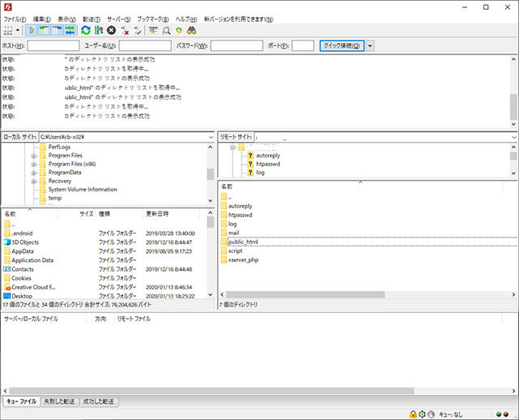
Task: Open the サーバー(S) menu
Action: coord(119,19)
